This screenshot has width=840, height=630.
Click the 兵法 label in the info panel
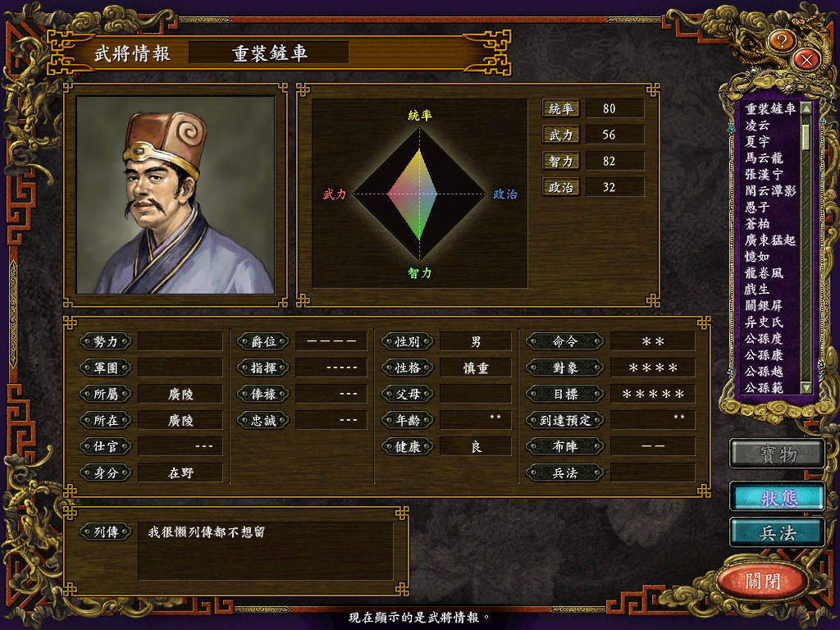tap(564, 472)
